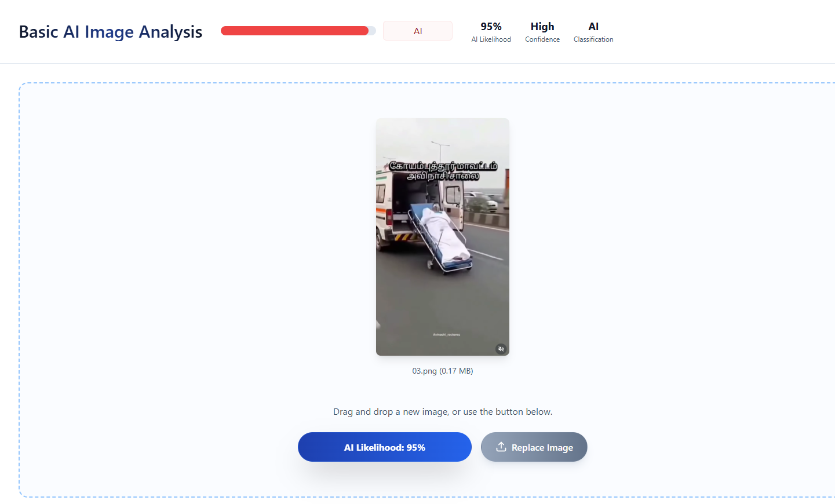Click the Replace Image button
The height and width of the screenshot is (504, 835).
534,447
